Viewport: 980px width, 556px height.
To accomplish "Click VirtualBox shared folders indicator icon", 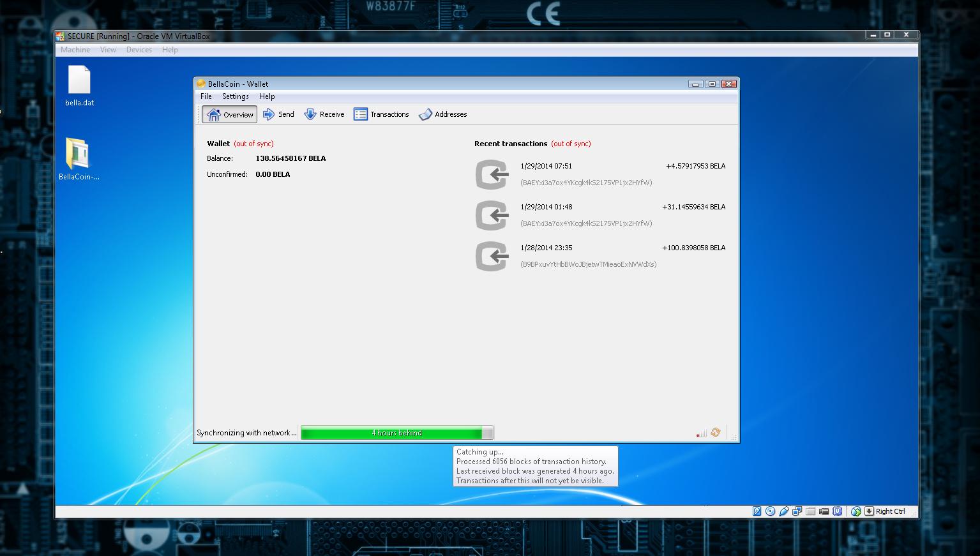I will (810, 511).
